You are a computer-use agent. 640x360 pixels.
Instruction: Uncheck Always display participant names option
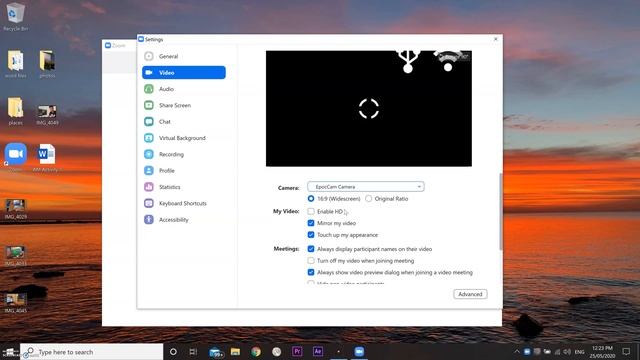[x=311, y=249]
